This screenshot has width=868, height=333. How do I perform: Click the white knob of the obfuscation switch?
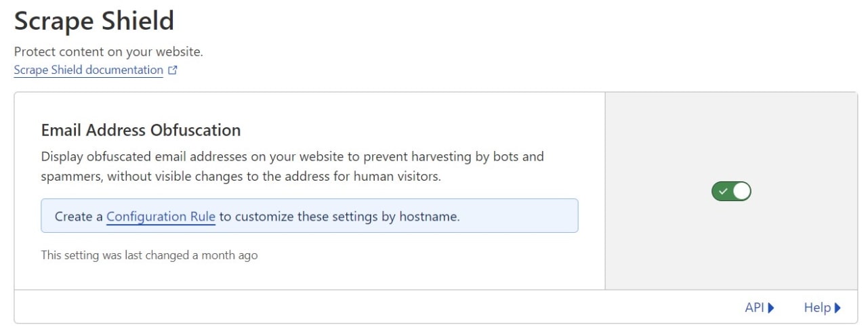741,192
